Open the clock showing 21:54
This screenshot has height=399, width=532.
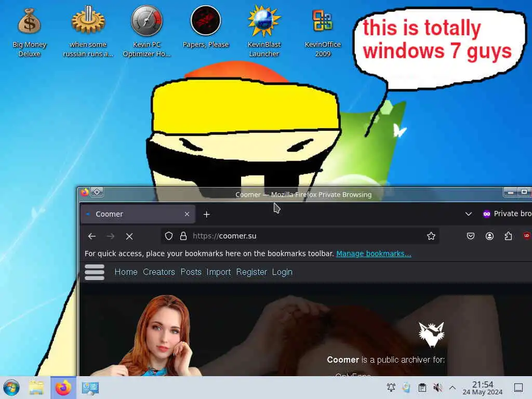(483, 388)
